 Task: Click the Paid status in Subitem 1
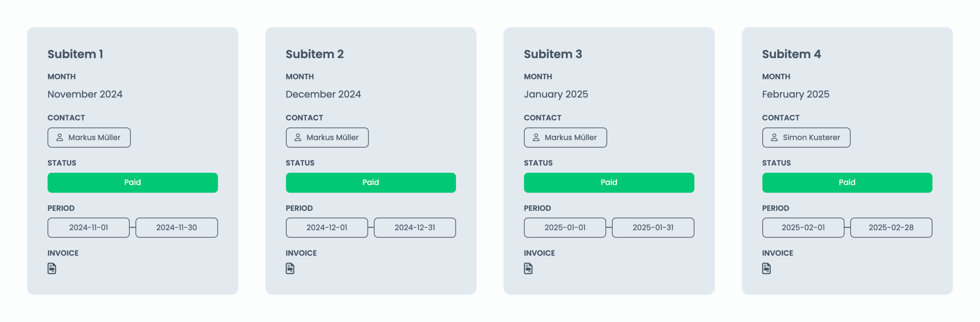[x=132, y=183]
